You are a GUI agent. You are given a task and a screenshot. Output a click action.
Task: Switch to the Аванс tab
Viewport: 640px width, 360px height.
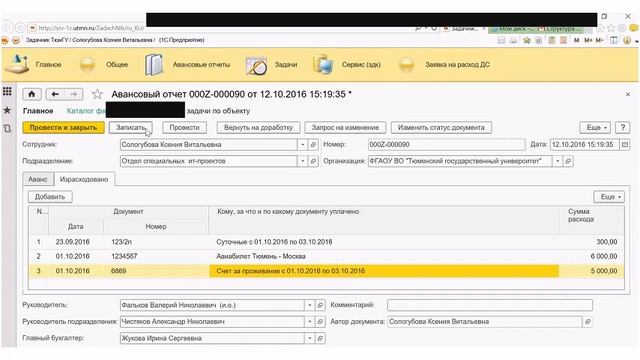(x=38, y=179)
